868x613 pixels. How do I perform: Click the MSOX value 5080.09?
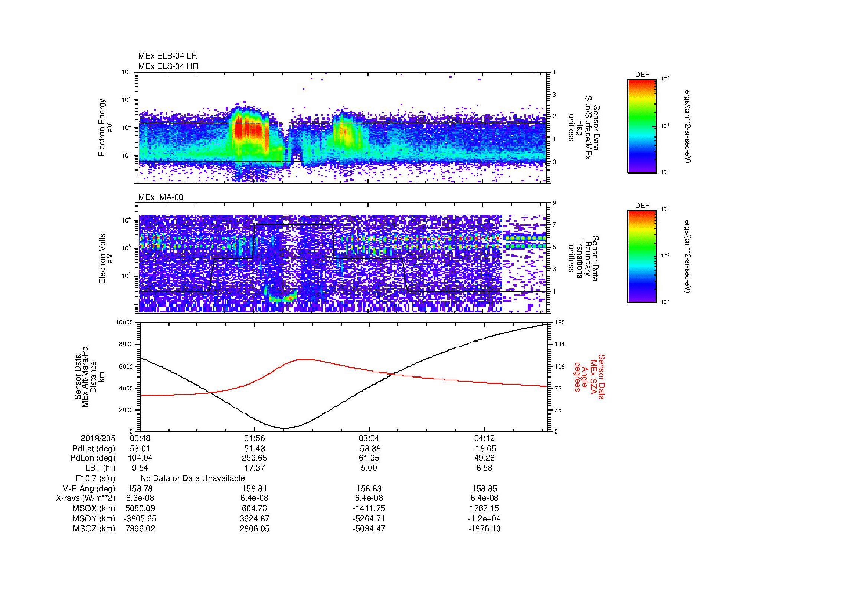pos(140,508)
